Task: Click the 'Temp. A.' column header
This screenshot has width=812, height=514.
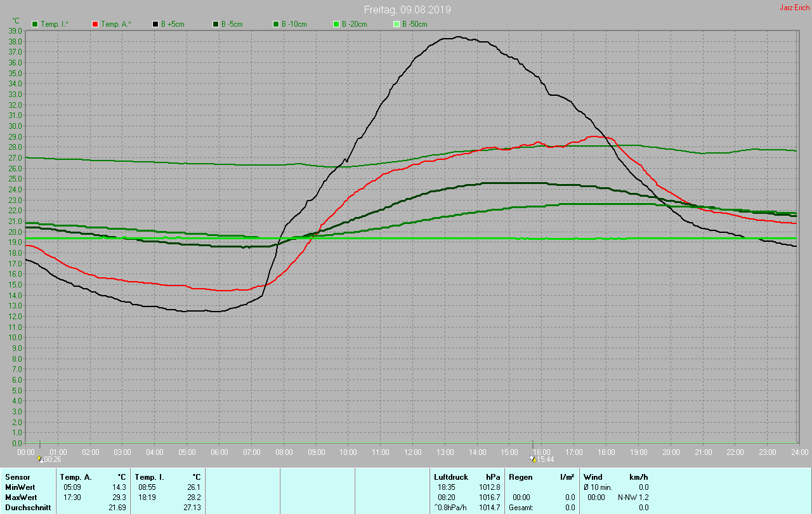Action: [x=75, y=477]
